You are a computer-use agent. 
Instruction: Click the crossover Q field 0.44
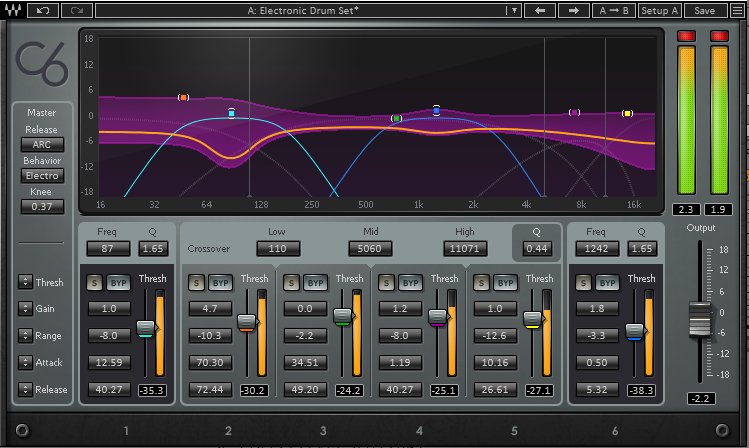coord(536,248)
